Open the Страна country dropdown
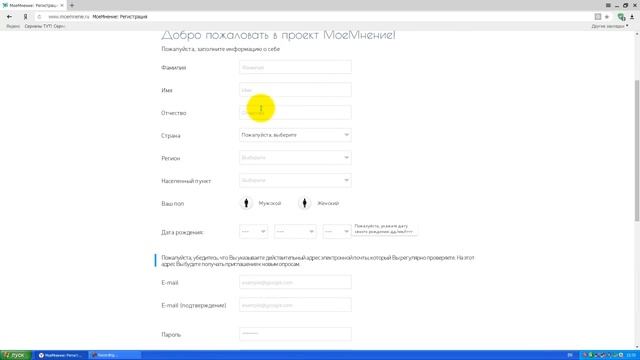This screenshot has width=640, height=360. (x=295, y=135)
